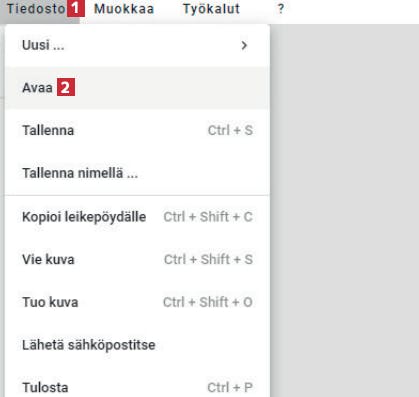Choose Avaa to open a file
Viewport: 419px width, 397px height.
coord(137,88)
